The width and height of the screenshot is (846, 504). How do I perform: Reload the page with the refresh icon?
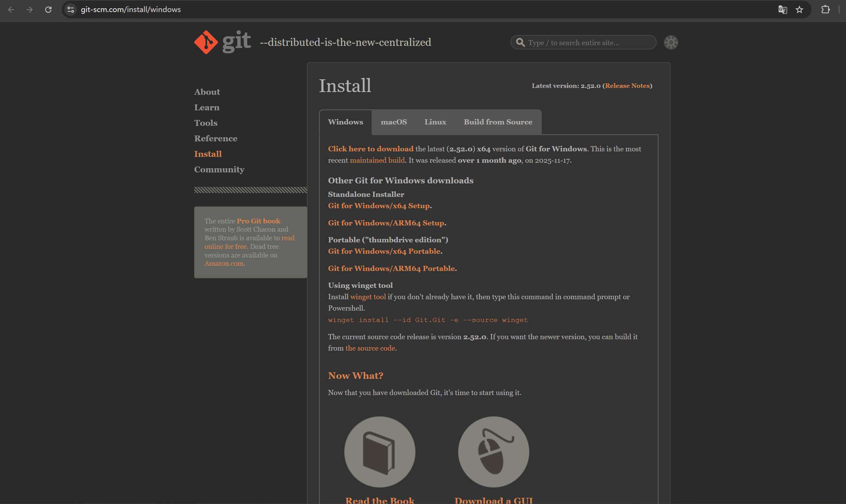pyautogui.click(x=48, y=10)
